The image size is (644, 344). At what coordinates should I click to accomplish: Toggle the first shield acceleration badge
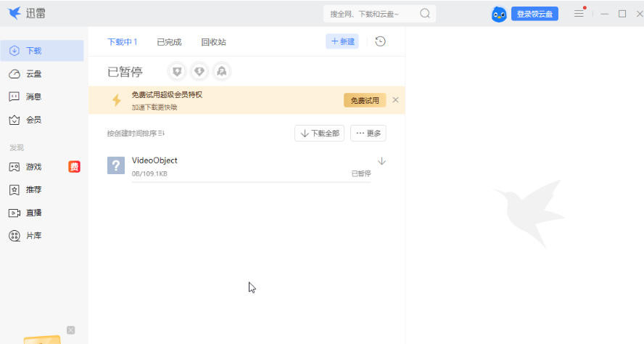click(177, 71)
